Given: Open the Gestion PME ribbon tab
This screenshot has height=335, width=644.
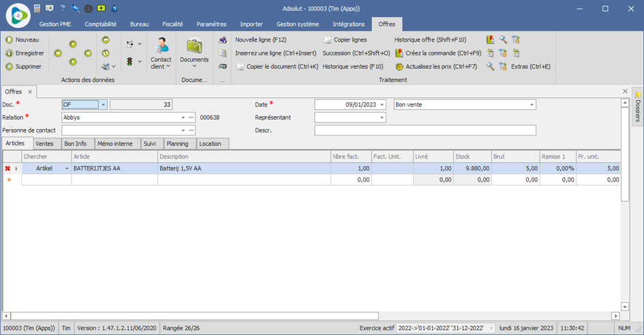Looking at the screenshot, I should click(55, 25).
